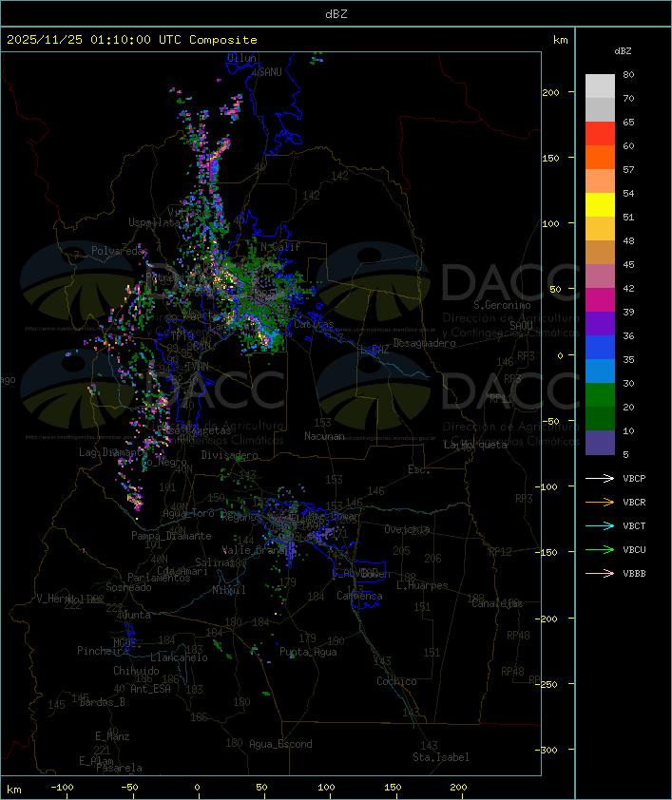Click the Sta.Isabel location label
The width and height of the screenshot is (672, 800).
tap(440, 757)
